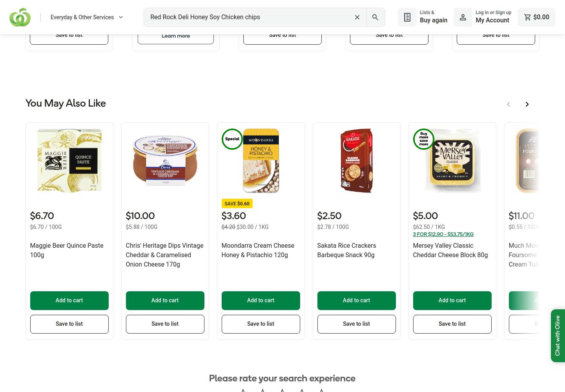Image resolution: width=565 pixels, height=392 pixels.
Task: Save Sakata Rice Crackers to list
Action: pos(357,324)
